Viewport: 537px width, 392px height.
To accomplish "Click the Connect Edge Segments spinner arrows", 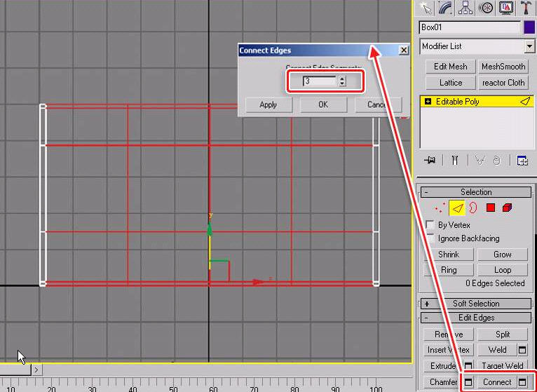I will [x=342, y=81].
